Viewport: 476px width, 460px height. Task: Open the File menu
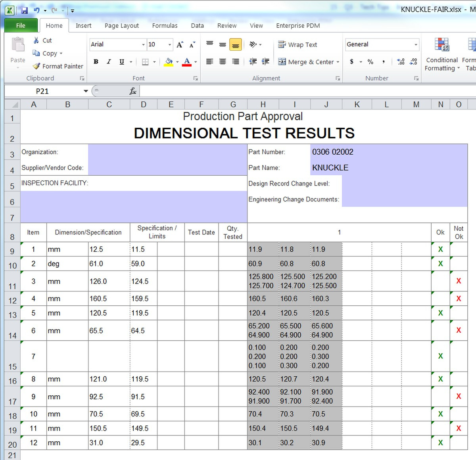point(21,25)
